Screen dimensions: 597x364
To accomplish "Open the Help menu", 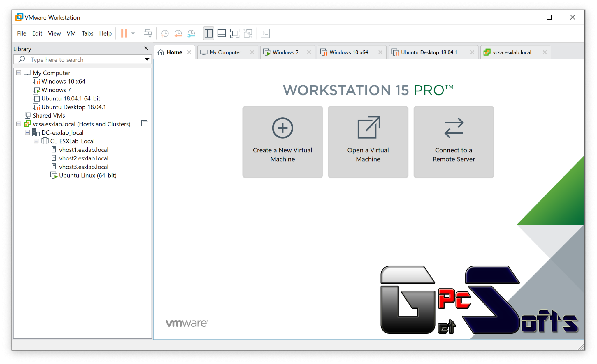I will (x=105, y=33).
